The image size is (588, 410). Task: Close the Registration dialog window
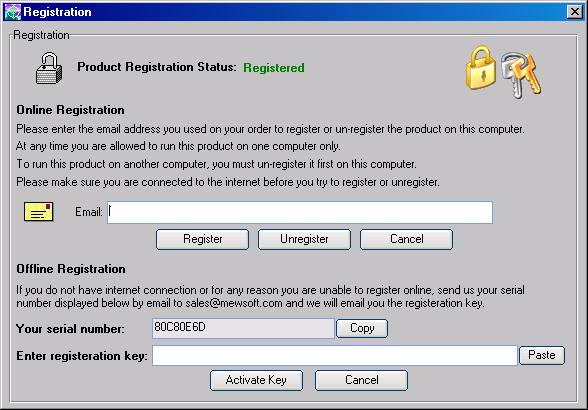(575, 12)
